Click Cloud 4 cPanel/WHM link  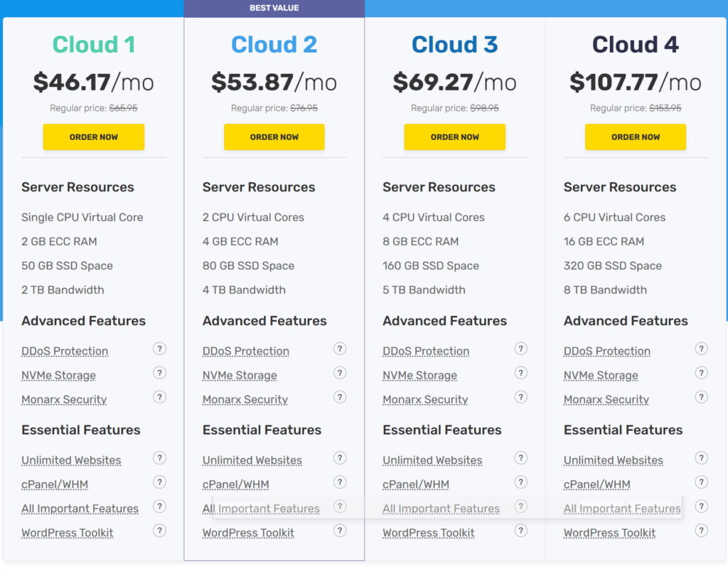point(596,485)
